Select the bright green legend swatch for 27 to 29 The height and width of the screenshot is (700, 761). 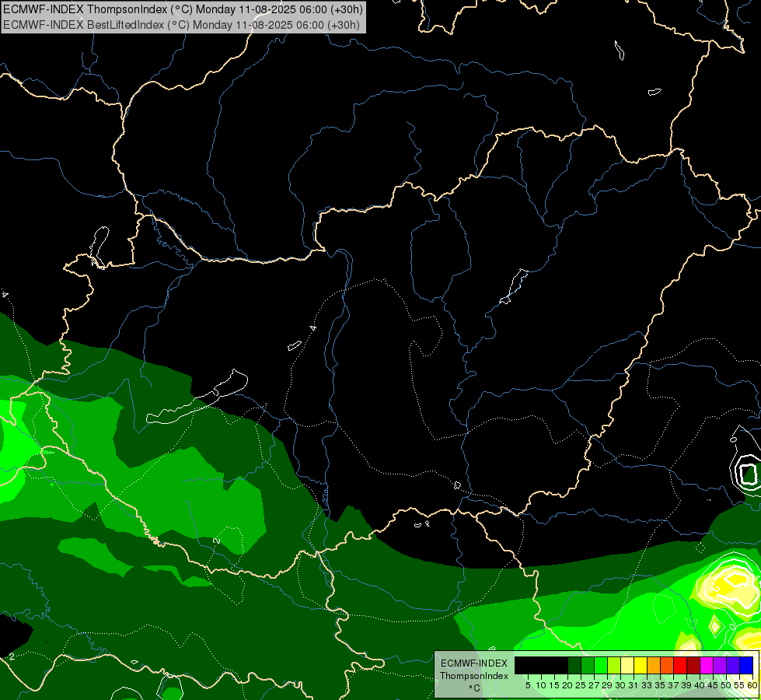pyautogui.click(x=601, y=665)
